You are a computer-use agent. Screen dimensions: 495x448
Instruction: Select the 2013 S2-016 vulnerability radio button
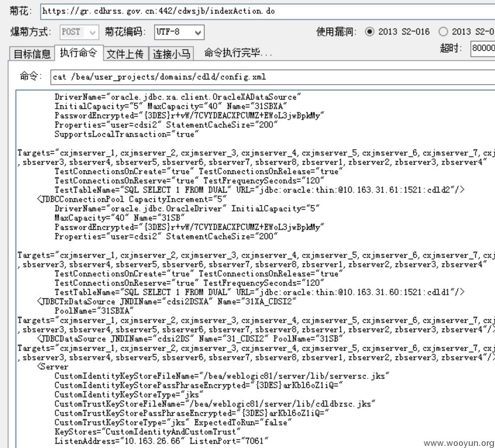pos(369,32)
